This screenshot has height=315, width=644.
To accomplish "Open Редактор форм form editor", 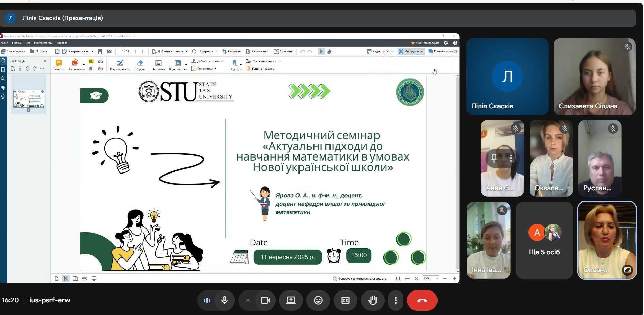I will 380,51.
